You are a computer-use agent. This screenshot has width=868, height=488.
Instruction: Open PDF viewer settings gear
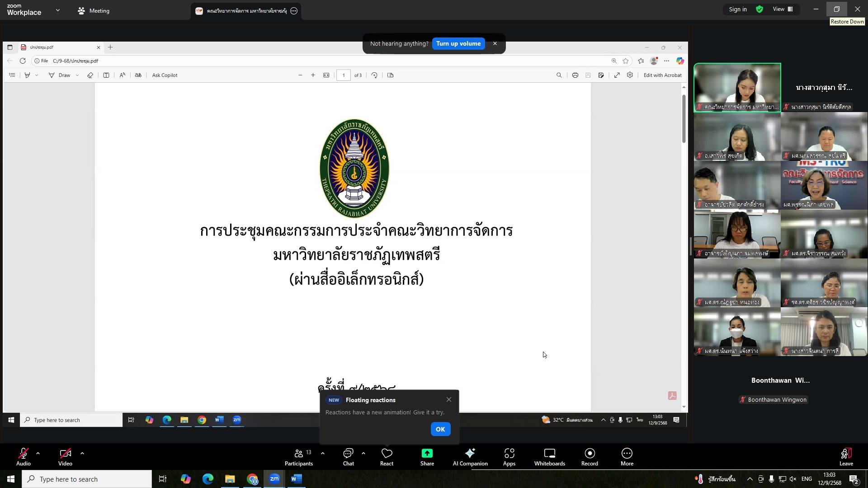(630, 75)
